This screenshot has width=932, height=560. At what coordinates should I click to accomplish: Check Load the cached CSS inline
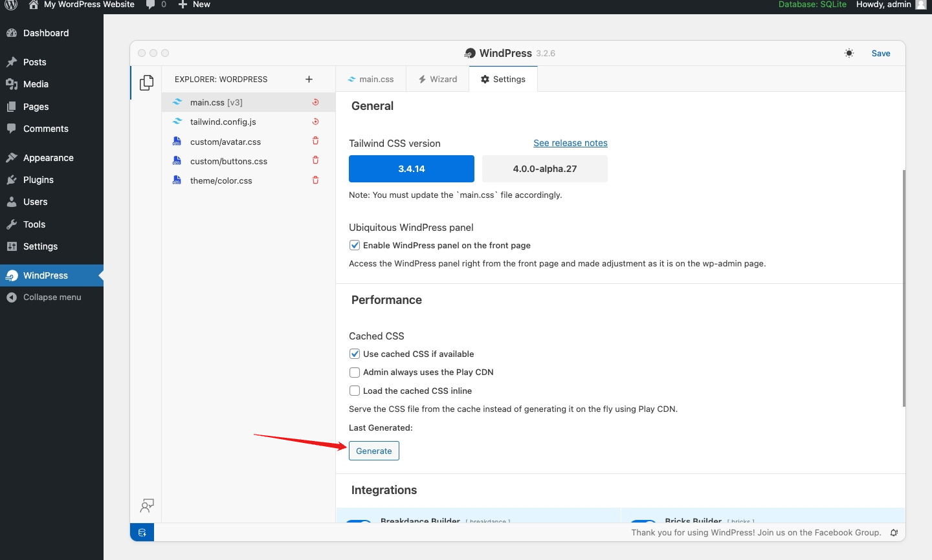[355, 391]
